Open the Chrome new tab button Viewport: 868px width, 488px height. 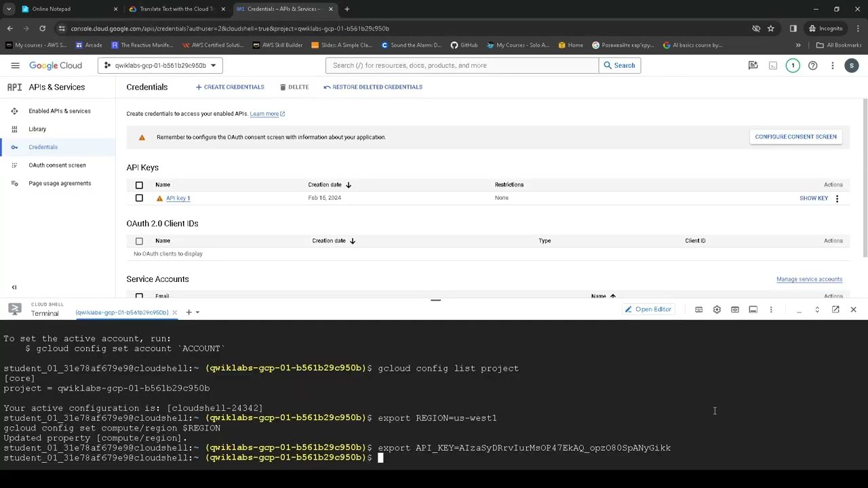pyautogui.click(x=347, y=9)
